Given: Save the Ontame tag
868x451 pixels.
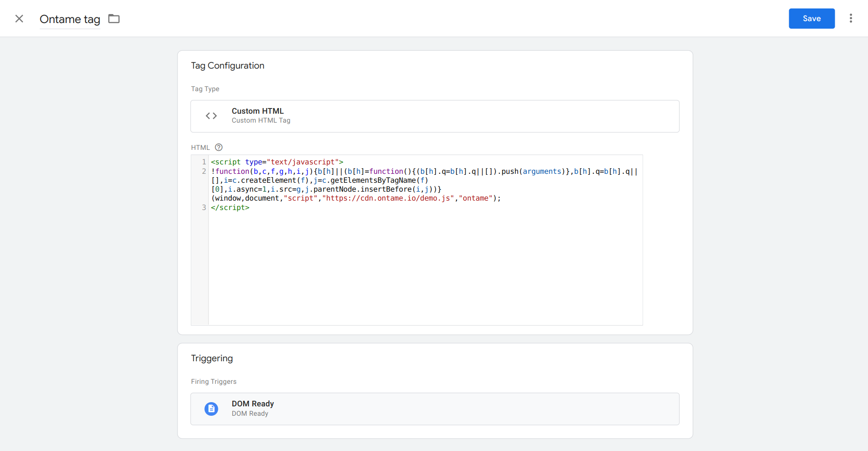Looking at the screenshot, I should coord(812,18).
